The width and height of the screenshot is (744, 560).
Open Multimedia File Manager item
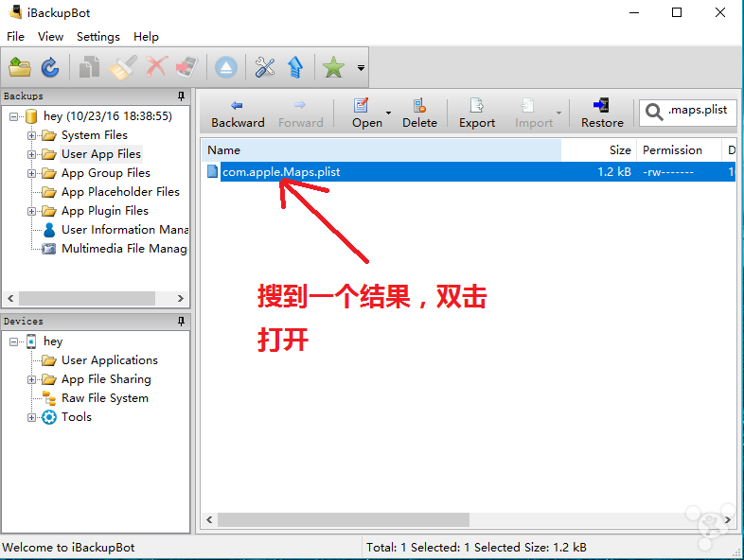124,249
